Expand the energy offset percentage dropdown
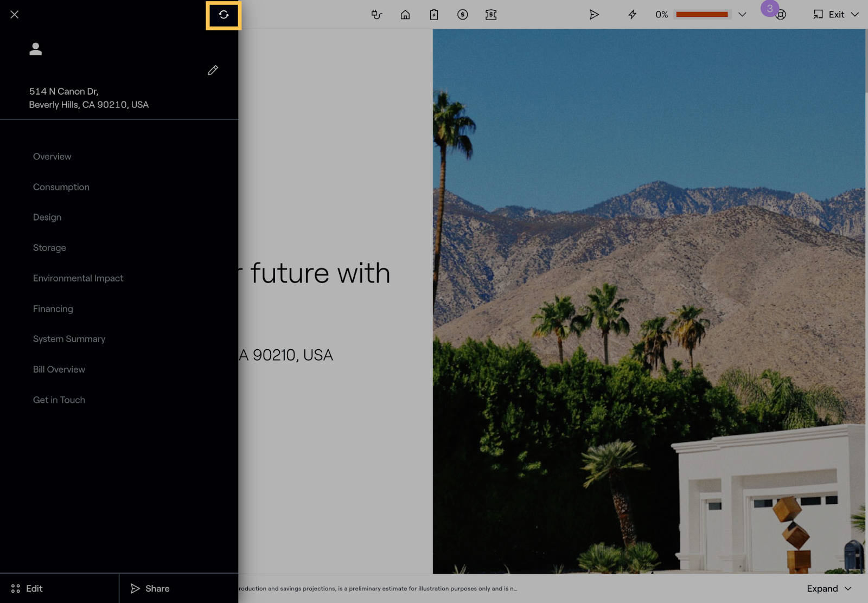Screen dimensions: 868x603 742,15
